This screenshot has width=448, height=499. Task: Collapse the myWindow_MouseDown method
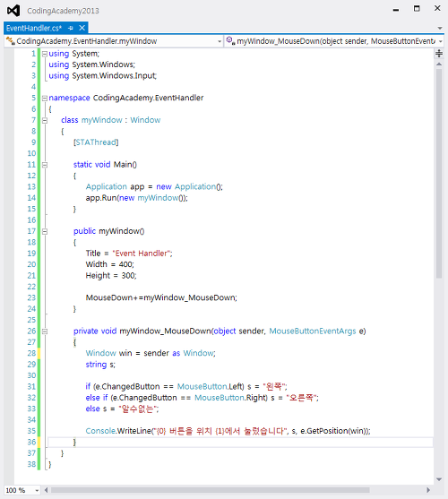click(x=45, y=331)
